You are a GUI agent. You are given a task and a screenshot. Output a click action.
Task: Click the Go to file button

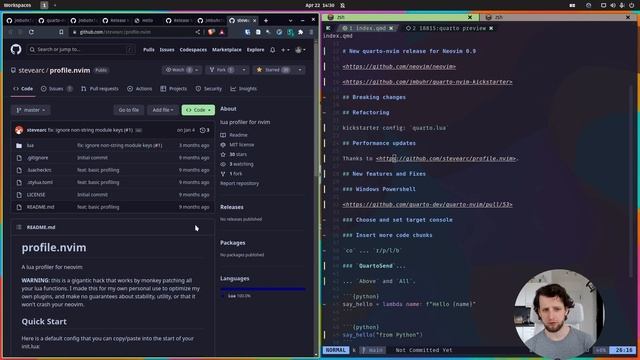tap(129, 110)
